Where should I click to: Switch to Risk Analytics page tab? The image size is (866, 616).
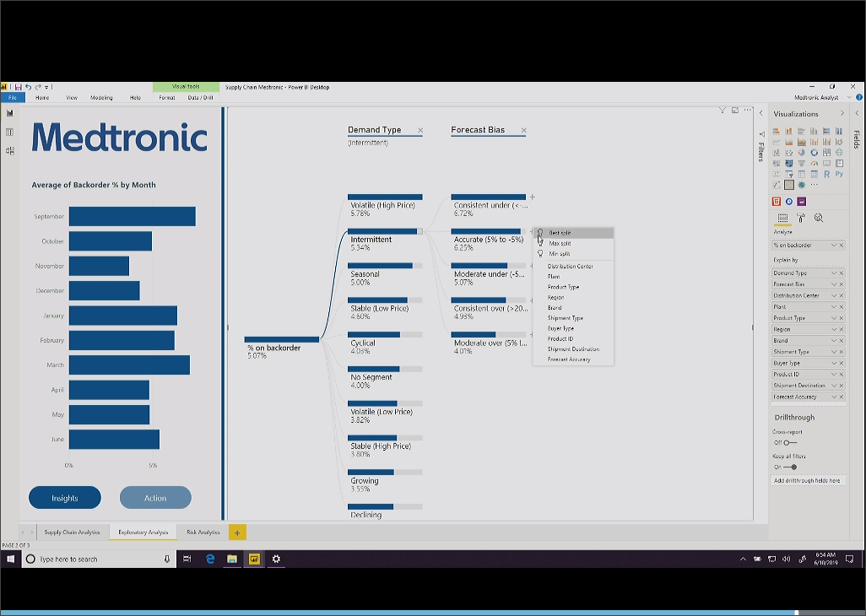[203, 532]
